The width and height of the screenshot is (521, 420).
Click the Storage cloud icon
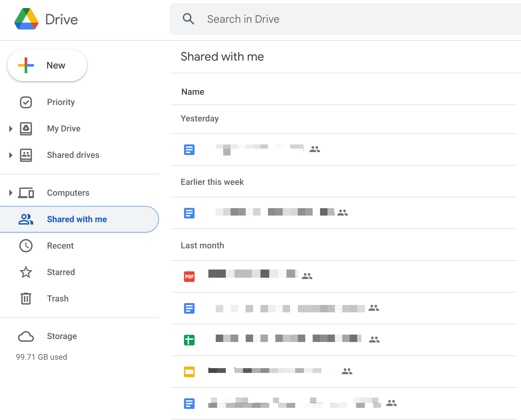click(26, 336)
